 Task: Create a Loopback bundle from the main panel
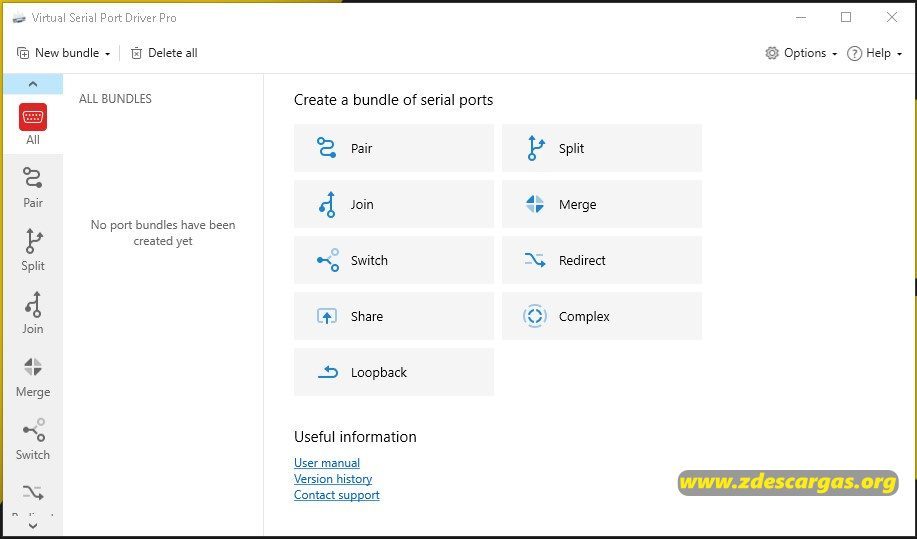pos(394,372)
